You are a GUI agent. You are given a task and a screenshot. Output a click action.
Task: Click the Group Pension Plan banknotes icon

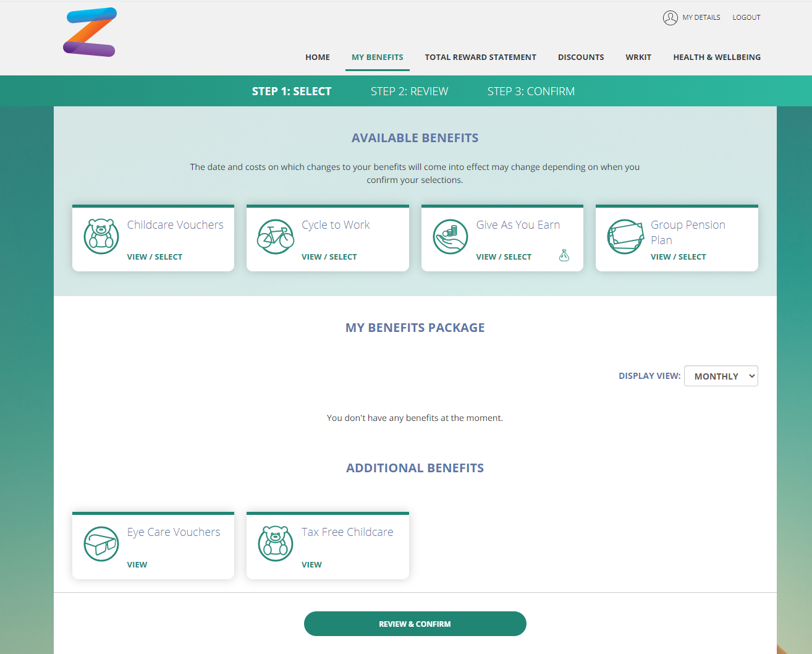(625, 236)
